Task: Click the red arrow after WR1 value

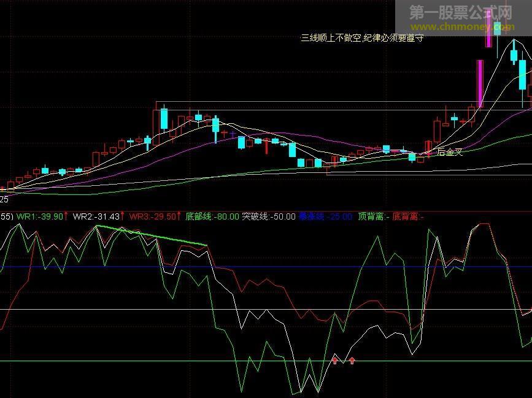Action: (x=66, y=216)
